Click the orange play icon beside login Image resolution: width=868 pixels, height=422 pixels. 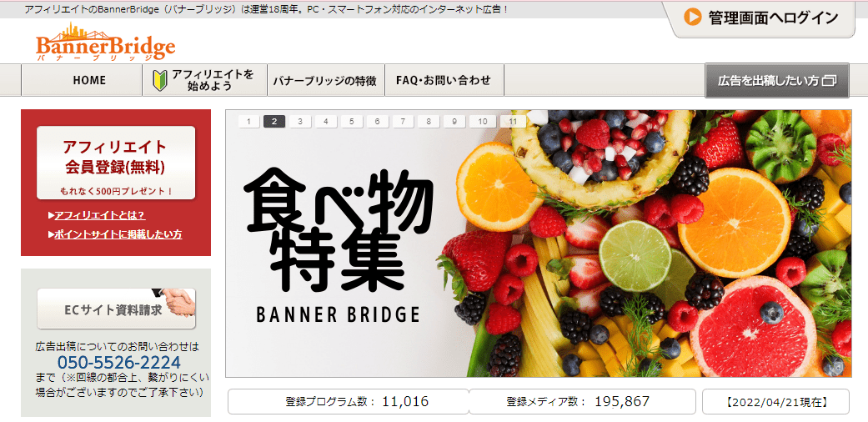click(x=692, y=18)
